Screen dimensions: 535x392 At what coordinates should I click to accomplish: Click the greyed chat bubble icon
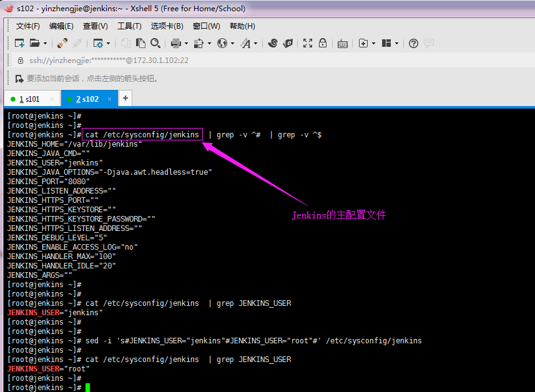coord(428,43)
